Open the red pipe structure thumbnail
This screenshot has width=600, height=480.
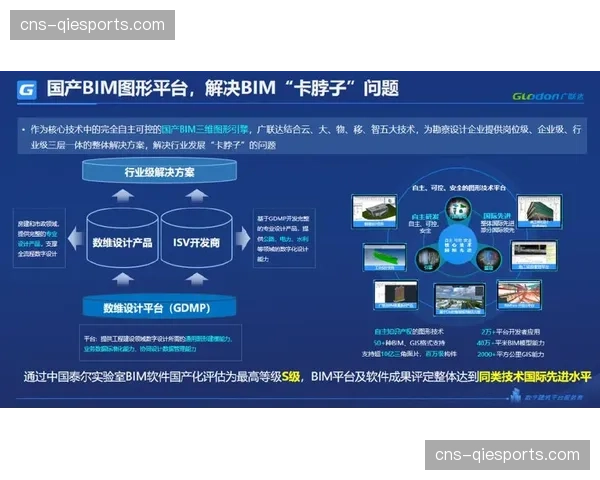pyautogui.click(x=519, y=294)
